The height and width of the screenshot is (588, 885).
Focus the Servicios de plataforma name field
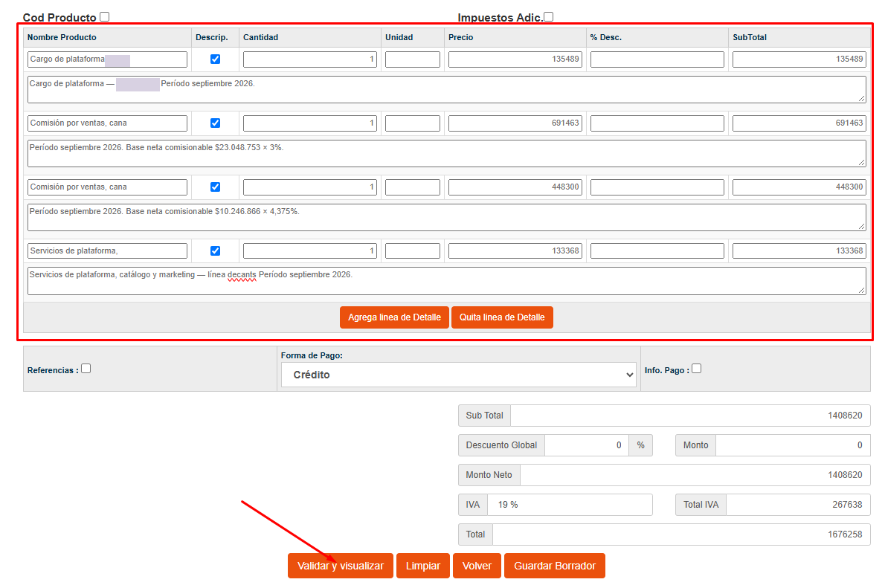coord(107,251)
